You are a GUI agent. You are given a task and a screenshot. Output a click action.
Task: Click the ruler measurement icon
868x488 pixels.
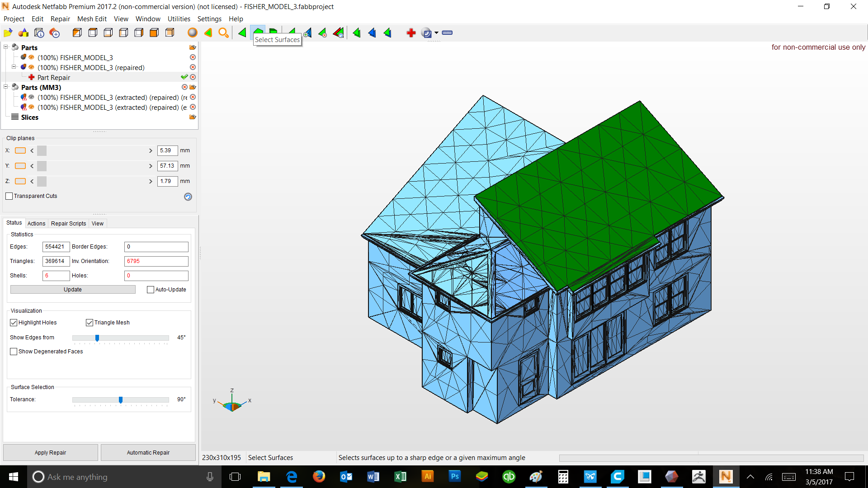pos(447,33)
